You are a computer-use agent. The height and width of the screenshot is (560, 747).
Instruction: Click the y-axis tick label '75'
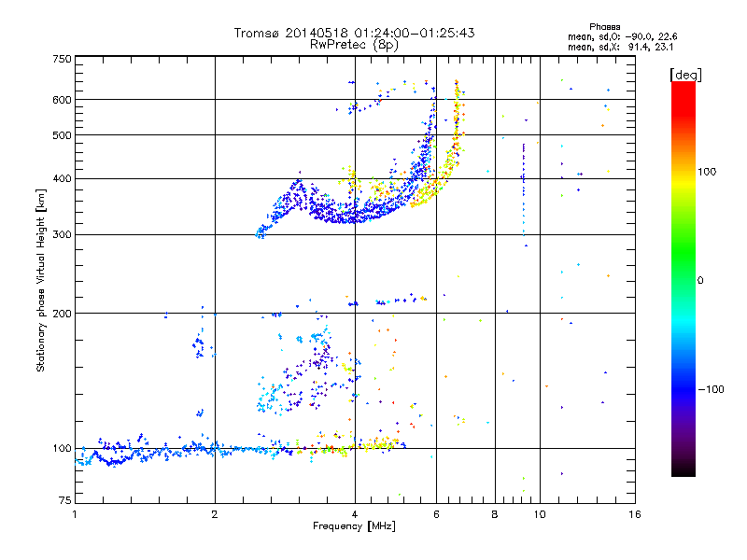pyautogui.click(x=65, y=500)
